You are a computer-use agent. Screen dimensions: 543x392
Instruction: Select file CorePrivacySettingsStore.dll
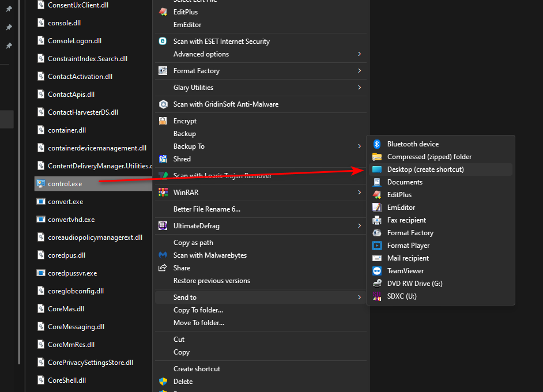tap(90, 363)
